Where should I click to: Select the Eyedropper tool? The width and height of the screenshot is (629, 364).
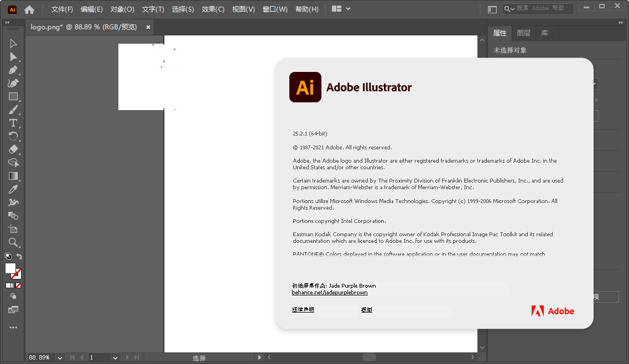coord(13,189)
